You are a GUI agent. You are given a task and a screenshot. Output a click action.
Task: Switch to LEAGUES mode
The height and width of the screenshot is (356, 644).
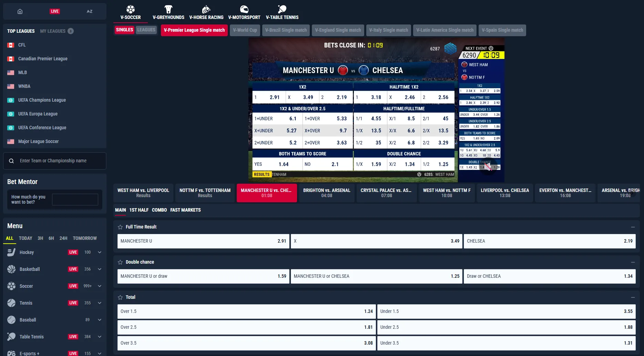point(146,30)
